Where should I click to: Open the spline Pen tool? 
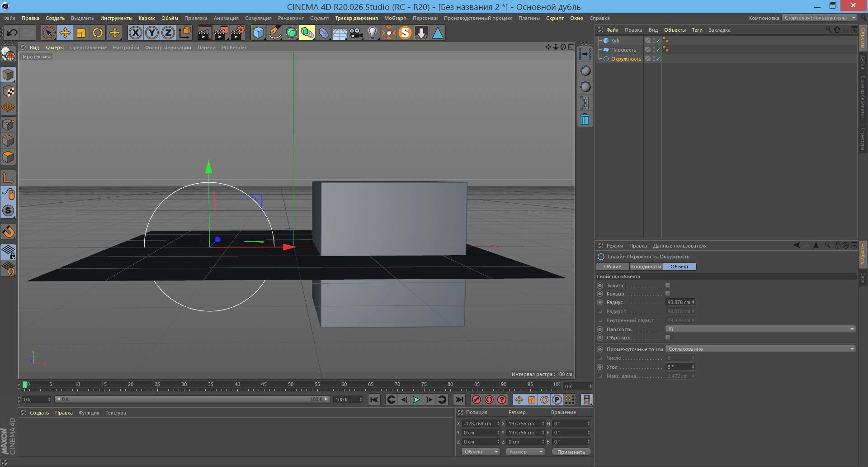[x=274, y=33]
